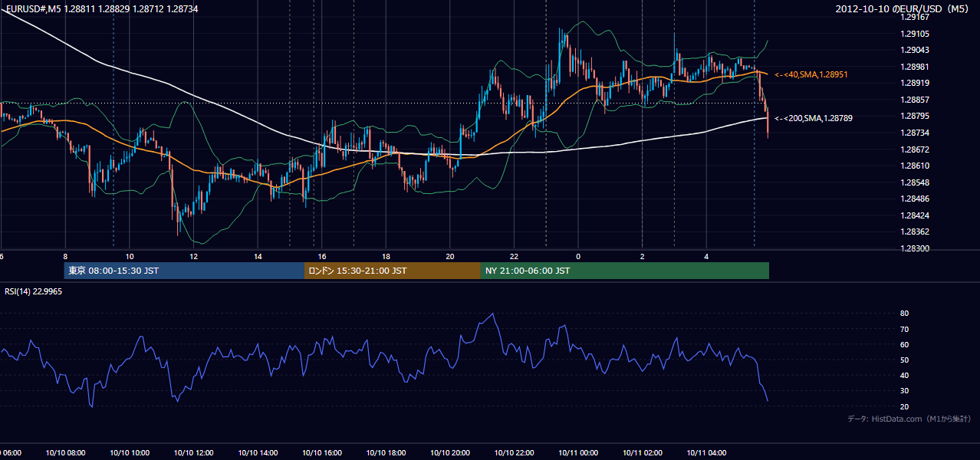Click the 40,SMA,1.28951 moving average label
The image size is (980, 460).
click(x=811, y=74)
